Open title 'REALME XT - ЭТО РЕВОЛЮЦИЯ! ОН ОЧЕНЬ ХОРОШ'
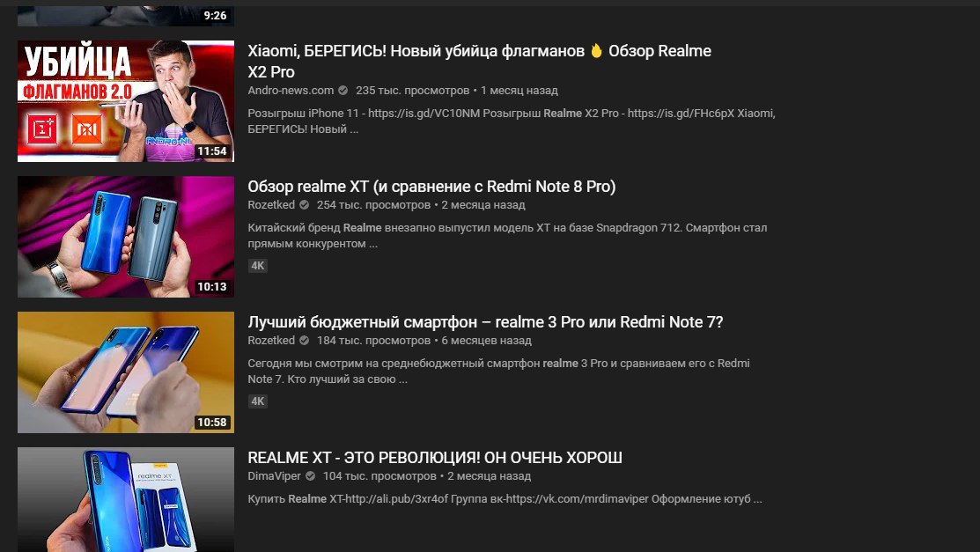Screen dimensions: 980x552 434,458
